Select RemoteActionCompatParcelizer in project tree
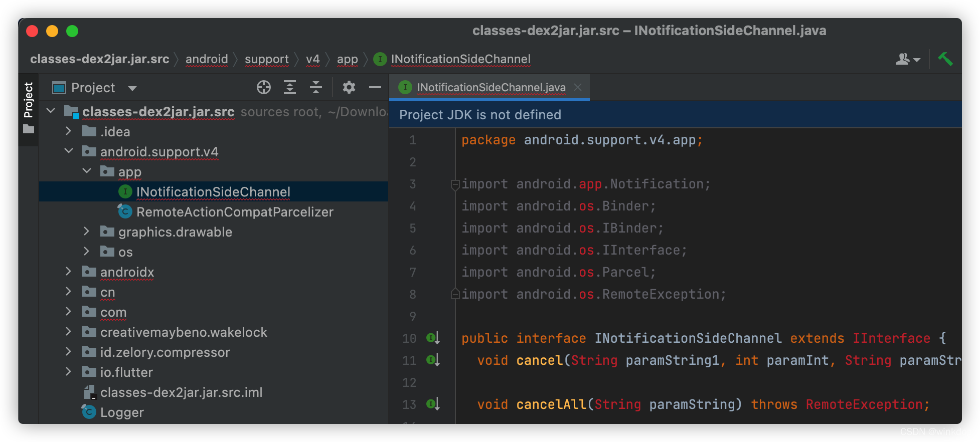The width and height of the screenshot is (980, 442). [235, 212]
